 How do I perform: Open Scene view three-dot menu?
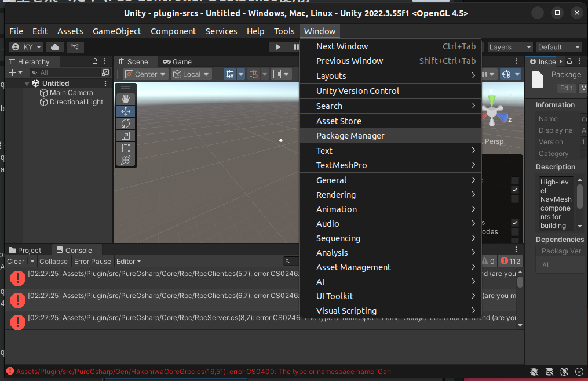tap(516, 61)
